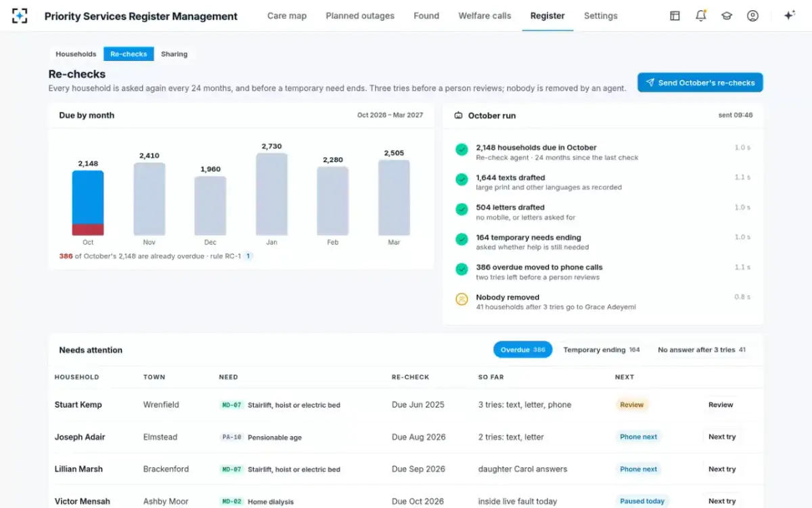
Task: Click the rule RC-1 reference badge
Action: (248, 256)
